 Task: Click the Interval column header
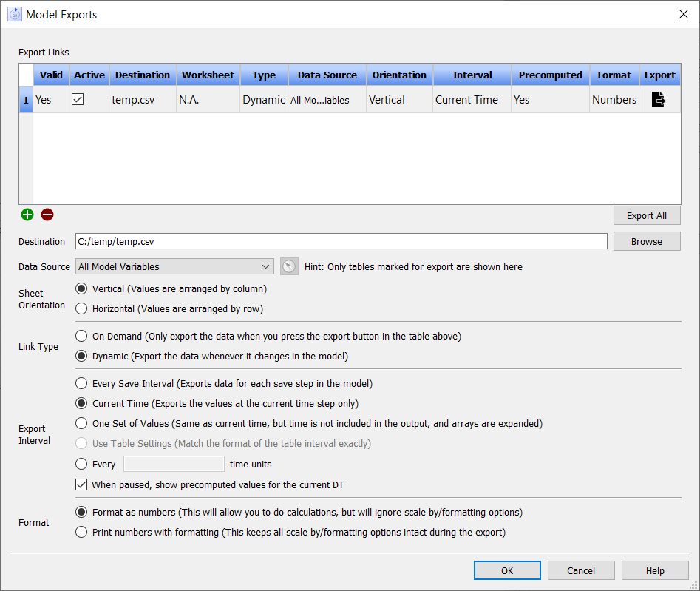pyautogui.click(x=472, y=75)
